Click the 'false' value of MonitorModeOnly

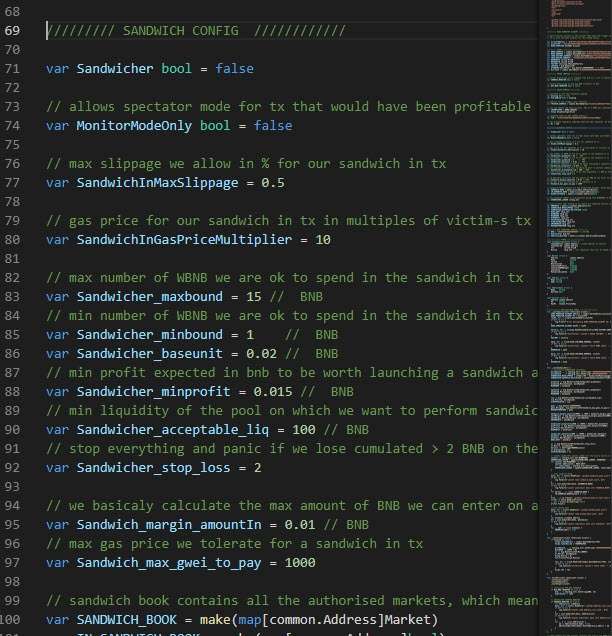(273, 126)
